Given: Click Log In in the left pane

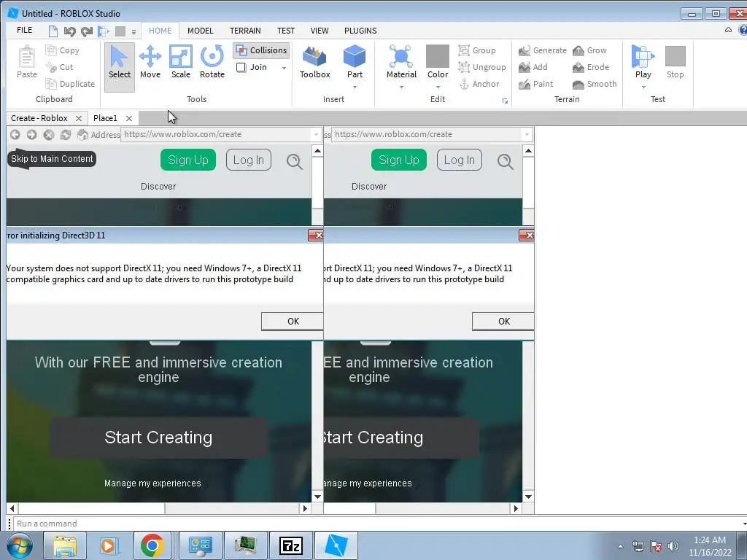Looking at the screenshot, I should tap(248, 160).
